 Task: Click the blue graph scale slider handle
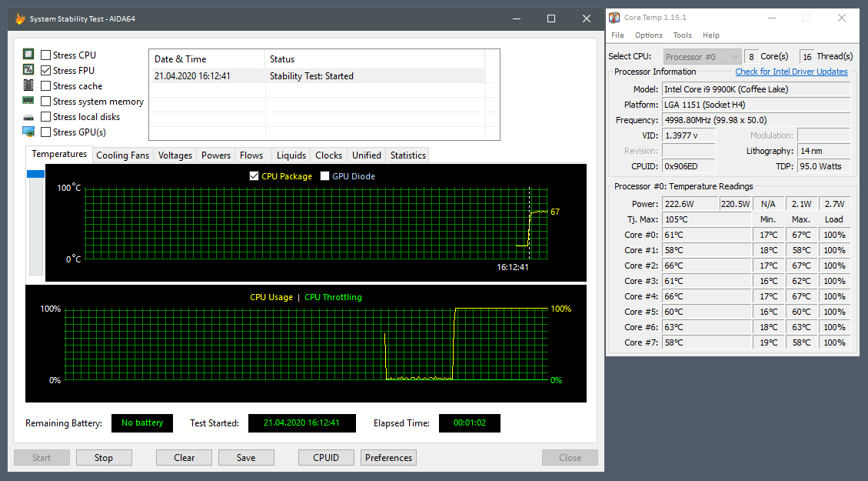tap(36, 174)
